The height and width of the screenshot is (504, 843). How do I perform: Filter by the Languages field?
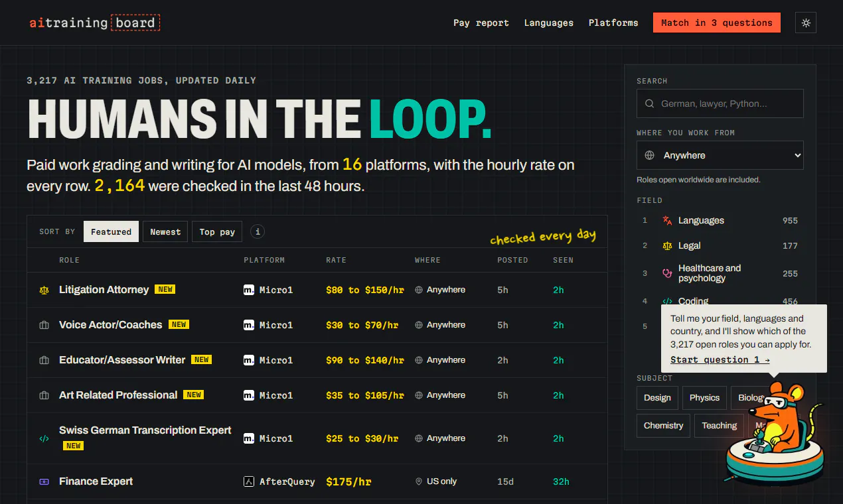pos(720,220)
